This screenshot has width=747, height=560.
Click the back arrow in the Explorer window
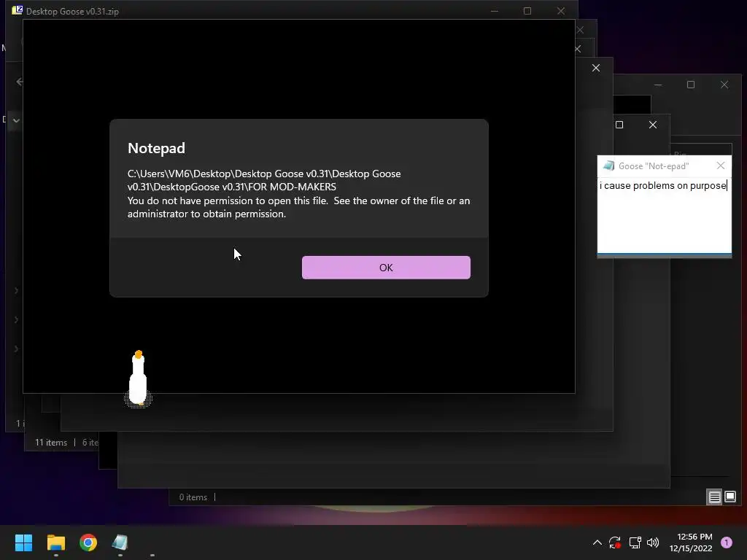(20, 82)
